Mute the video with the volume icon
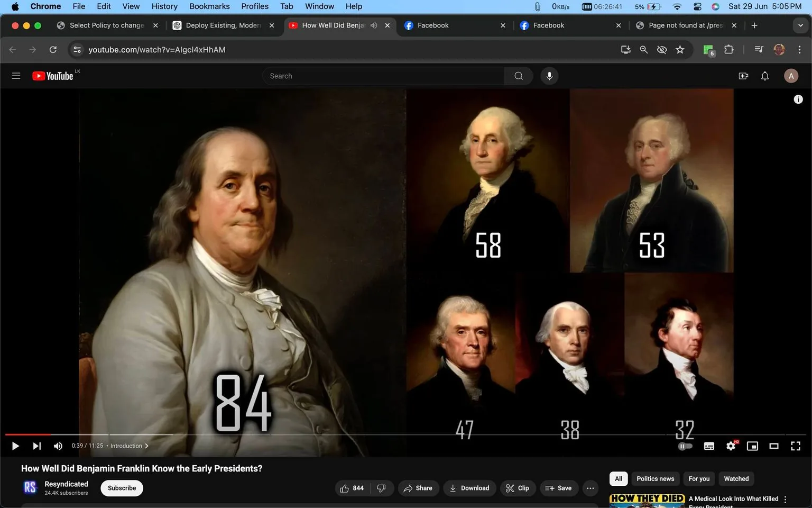The height and width of the screenshot is (508, 812). (58, 446)
